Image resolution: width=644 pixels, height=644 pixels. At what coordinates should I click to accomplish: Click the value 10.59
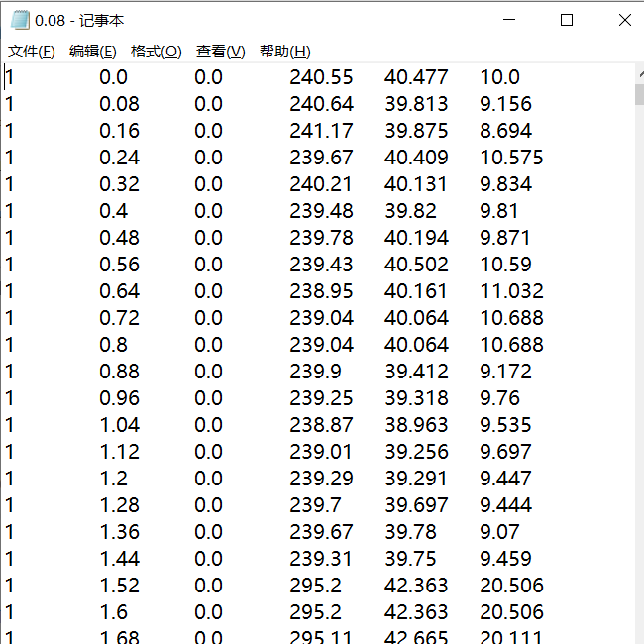[x=505, y=265]
